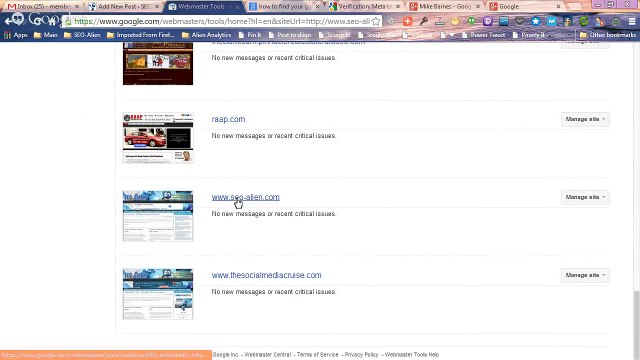Bookmark this page with the star icon
Image resolution: width=640 pixels, height=360 pixels.
tap(376, 21)
